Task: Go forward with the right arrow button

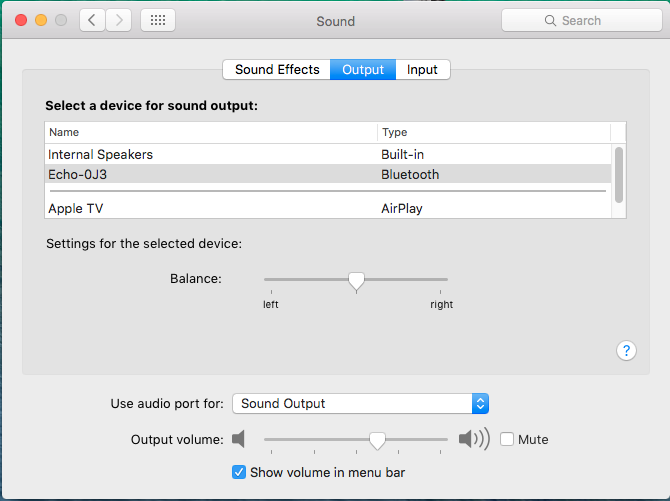Action: pyautogui.click(x=118, y=20)
